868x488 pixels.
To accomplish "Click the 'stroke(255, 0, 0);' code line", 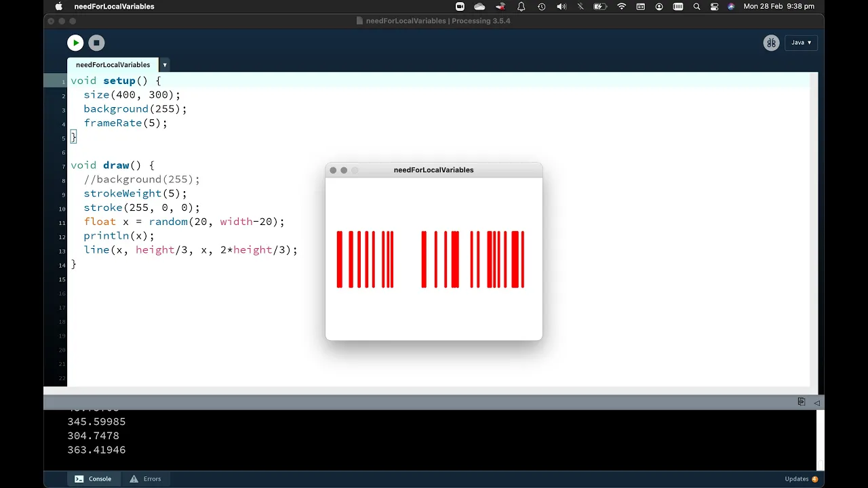I will coord(142,207).
